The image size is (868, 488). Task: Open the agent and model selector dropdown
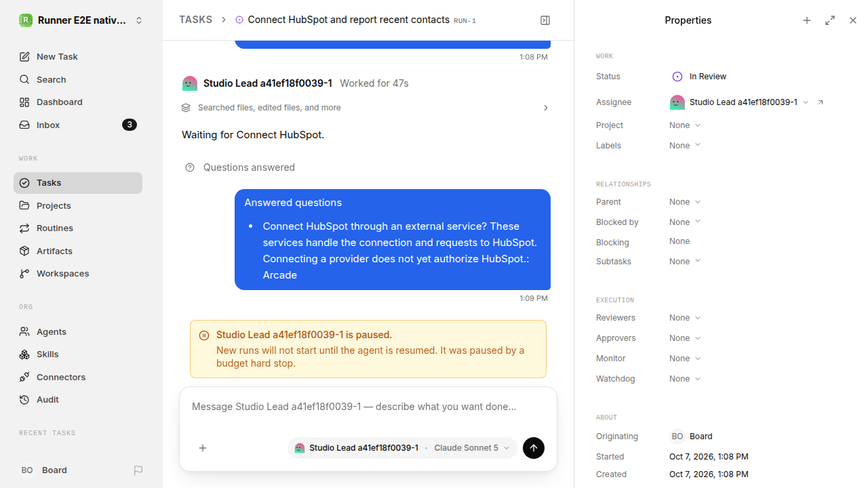402,448
